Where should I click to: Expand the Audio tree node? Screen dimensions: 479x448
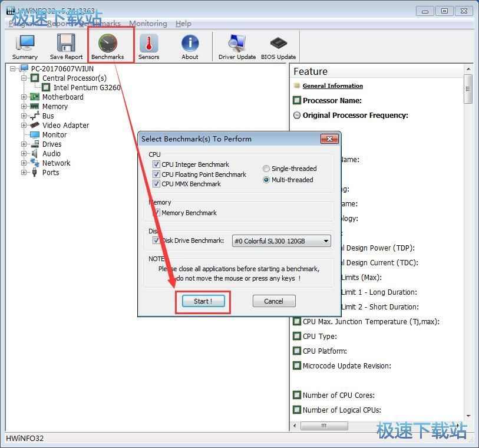click(24, 153)
